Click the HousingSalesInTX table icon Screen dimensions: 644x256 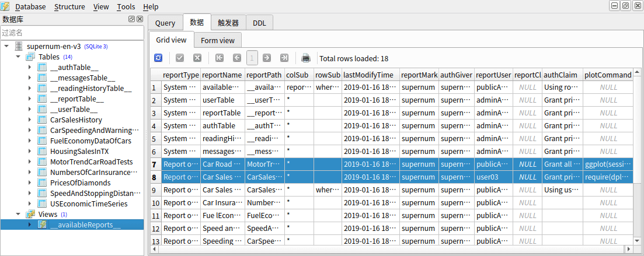click(42, 151)
